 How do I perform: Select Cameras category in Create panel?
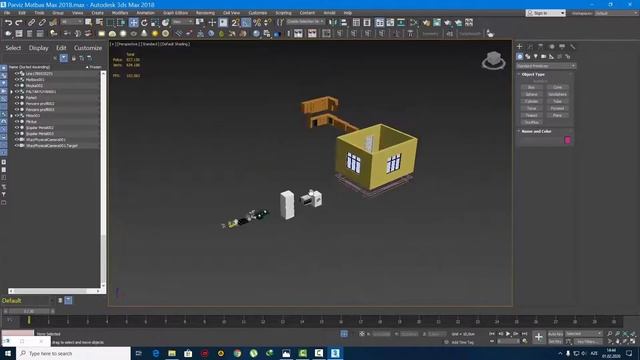coord(544,56)
